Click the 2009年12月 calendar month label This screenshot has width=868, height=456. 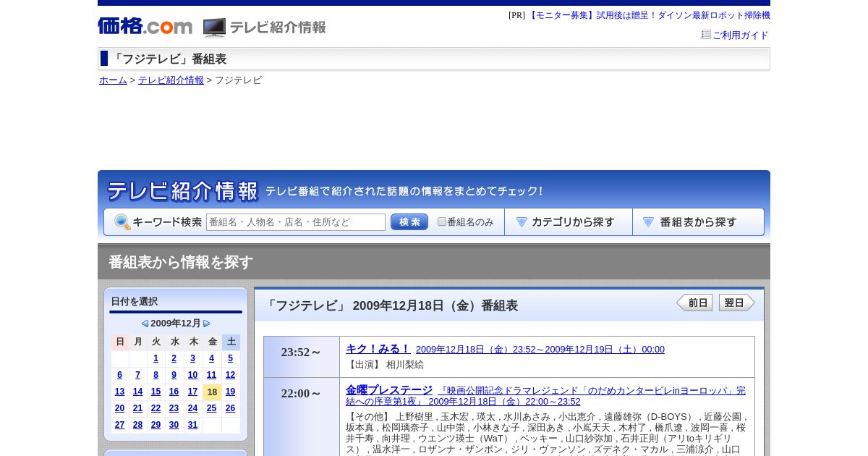tap(176, 324)
